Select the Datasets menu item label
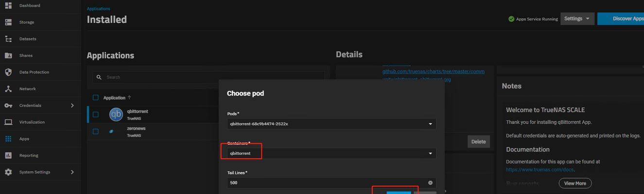 pos(28,39)
